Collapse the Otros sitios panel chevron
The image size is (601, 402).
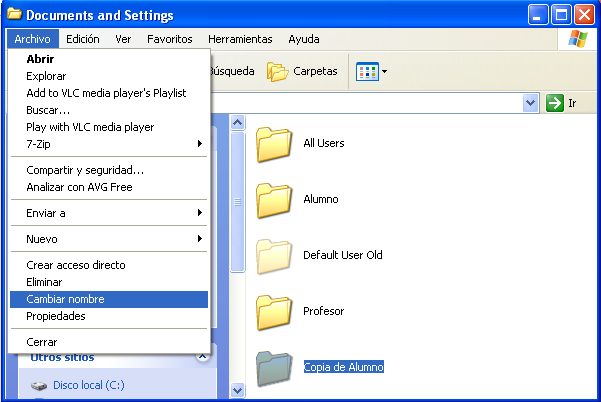[202, 357]
